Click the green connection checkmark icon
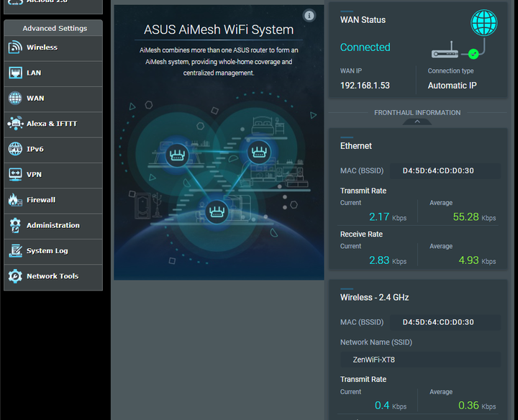Image resolution: width=518 pixels, height=420 pixels. click(x=473, y=53)
